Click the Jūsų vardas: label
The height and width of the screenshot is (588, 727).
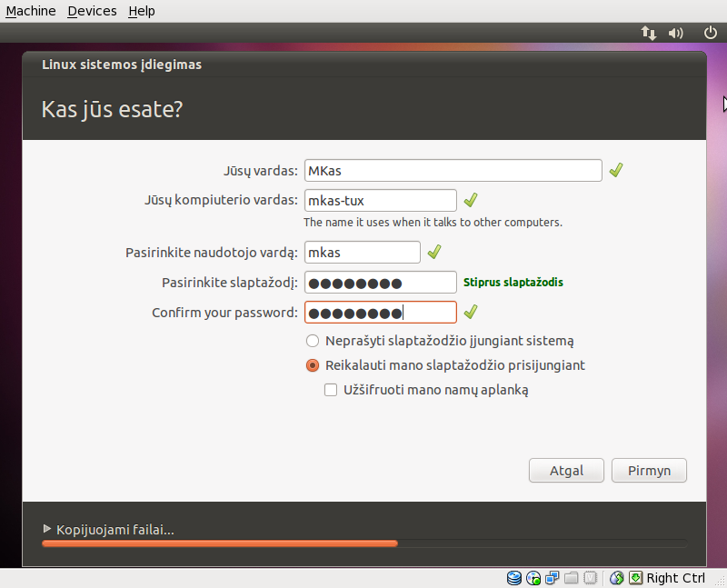[x=261, y=171]
